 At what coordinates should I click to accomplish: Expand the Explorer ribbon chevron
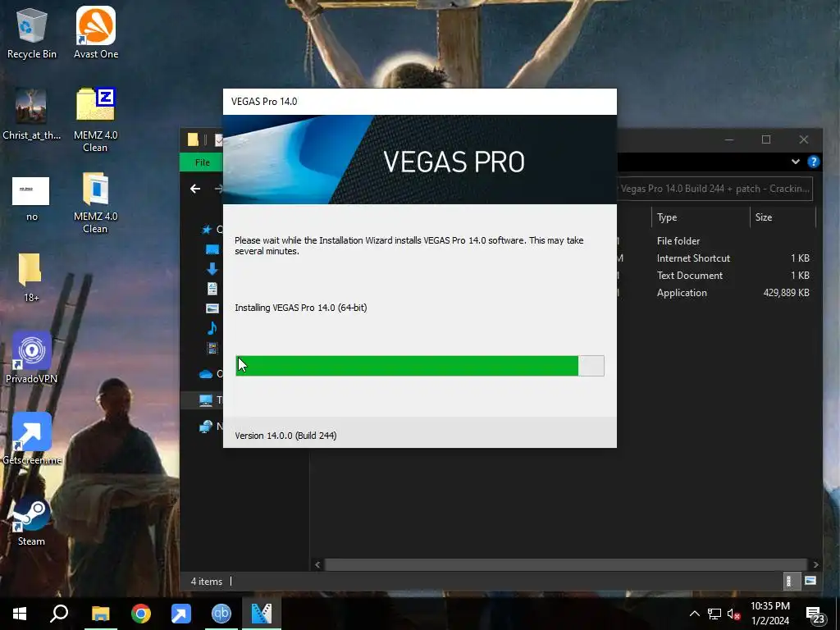click(x=796, y=162)
